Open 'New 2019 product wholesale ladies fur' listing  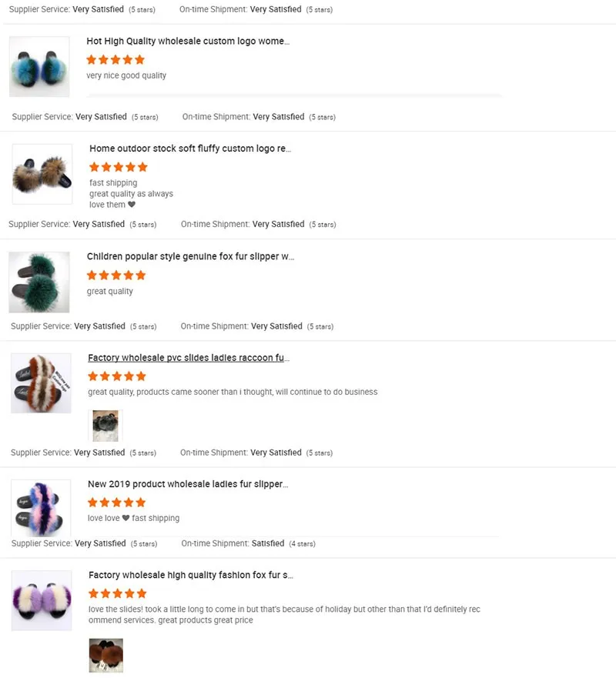pos(188,484)
